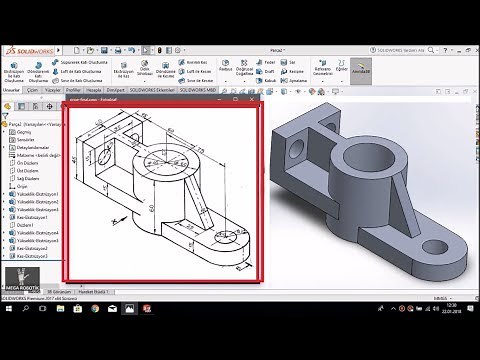Select the Kesişme intersect tool
This screenshot has height=360, width=480.
click(x=292, y=71)
